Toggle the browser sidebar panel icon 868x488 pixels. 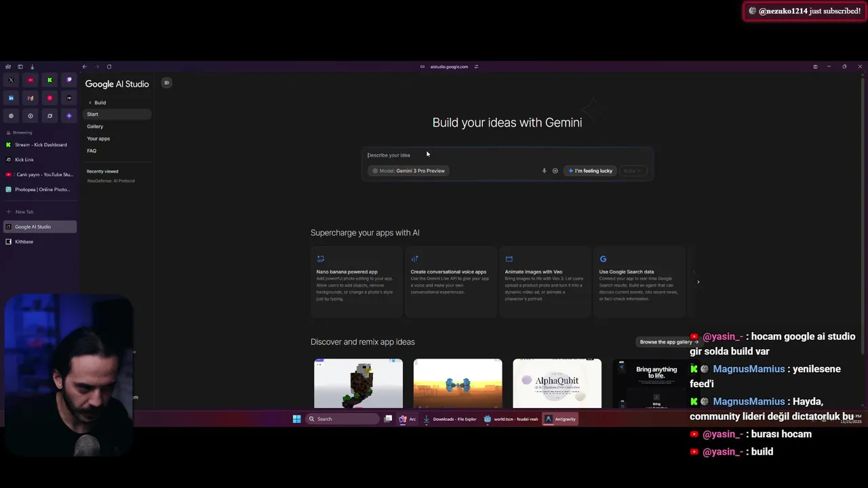[x=20, y=66]
